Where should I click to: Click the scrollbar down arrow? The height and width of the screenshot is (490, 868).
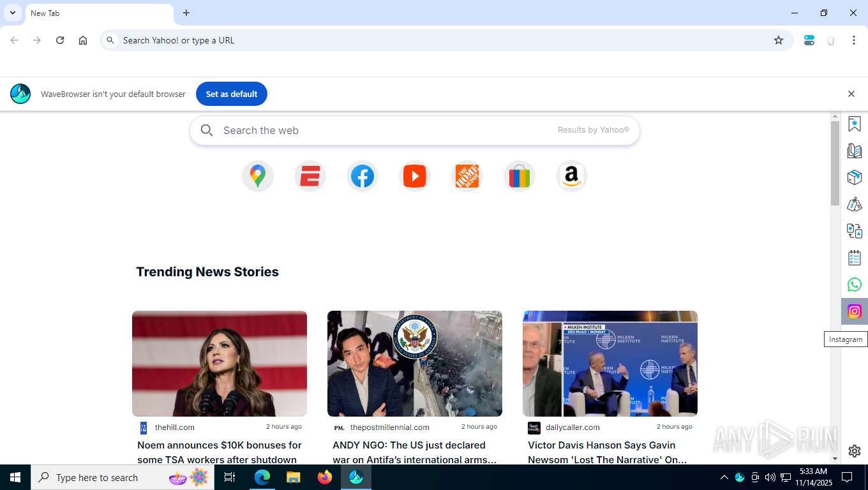point(835,459)
